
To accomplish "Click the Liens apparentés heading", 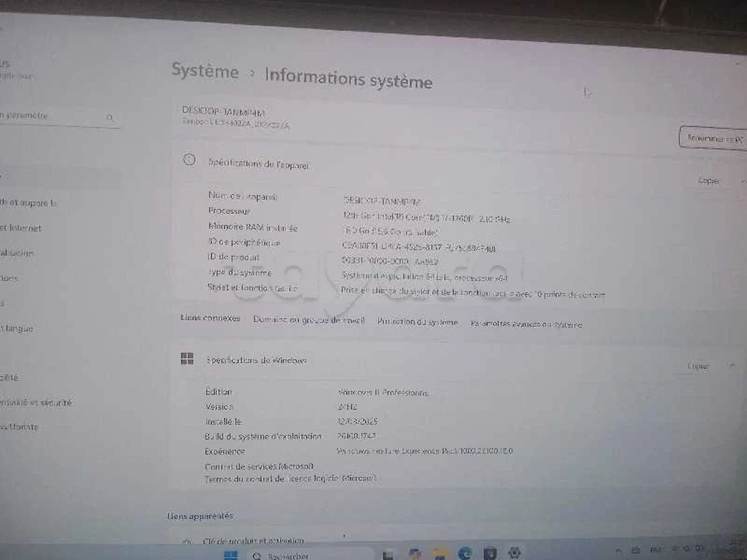I will 200,516.
